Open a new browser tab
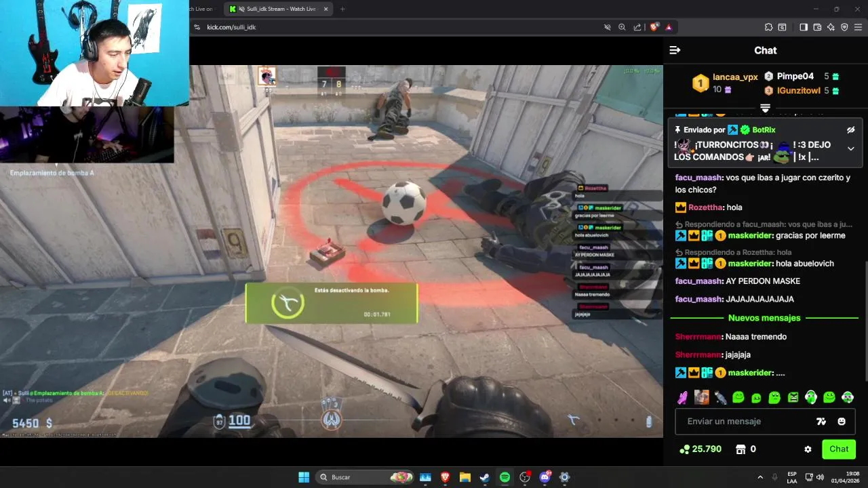Screen dimensions: 868x488 click(342, 9)
